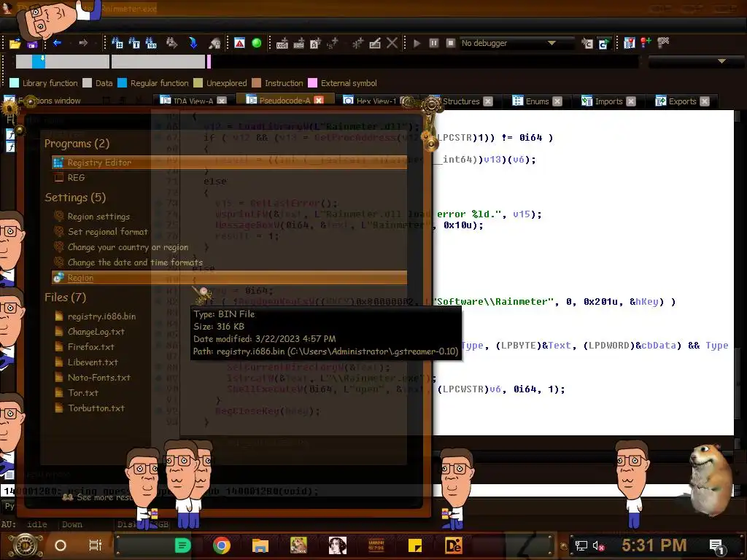This screenshot has width=747, height=560.
Task: Pause process with the pause button
Action: 434,43
